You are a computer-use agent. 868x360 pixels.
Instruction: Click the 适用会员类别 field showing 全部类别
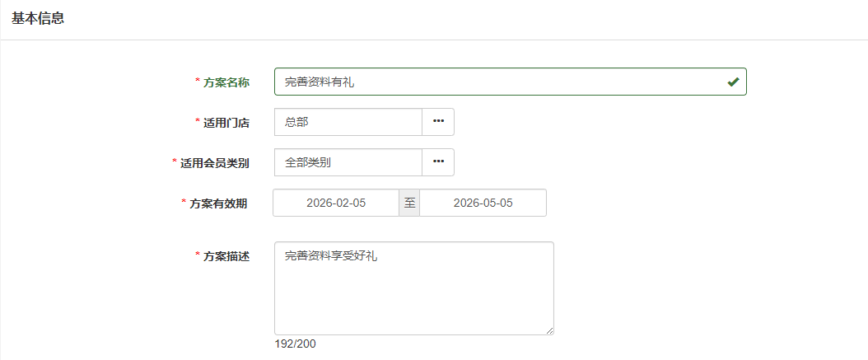348,162
